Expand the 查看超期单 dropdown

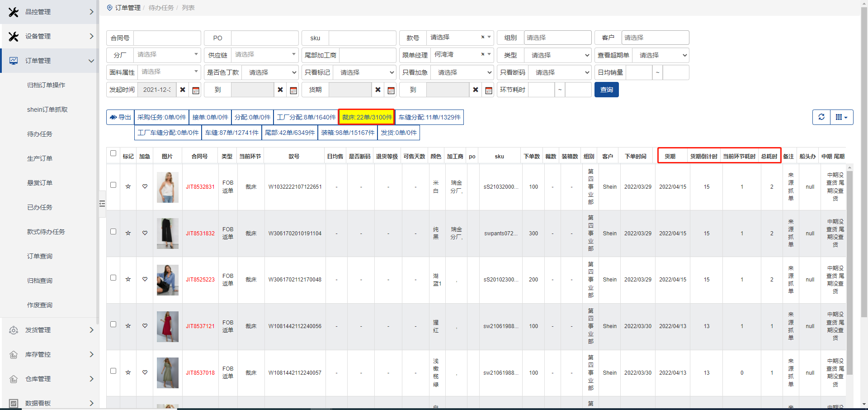[660, 55]
